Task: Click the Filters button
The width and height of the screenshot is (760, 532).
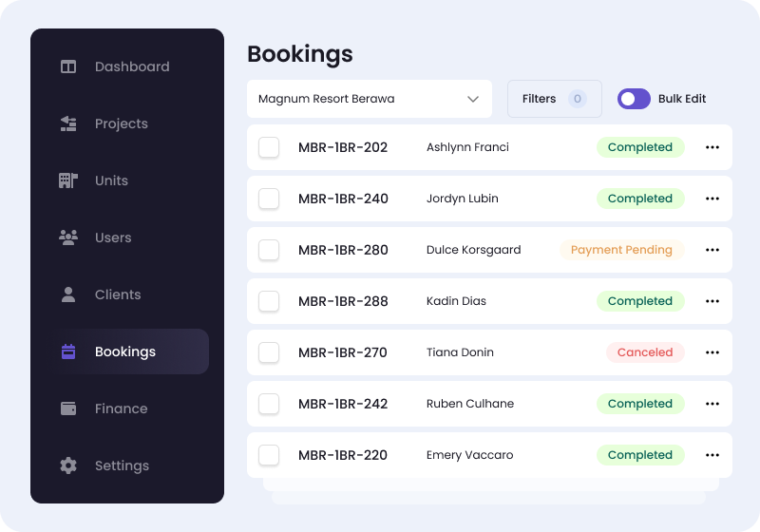Action: (x=555, y=99)
